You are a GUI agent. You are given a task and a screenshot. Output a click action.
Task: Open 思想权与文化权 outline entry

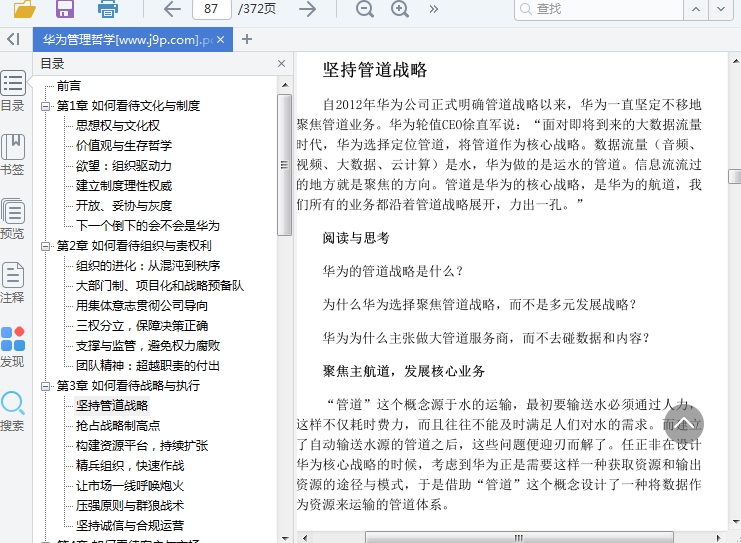(x=118, y=126)
